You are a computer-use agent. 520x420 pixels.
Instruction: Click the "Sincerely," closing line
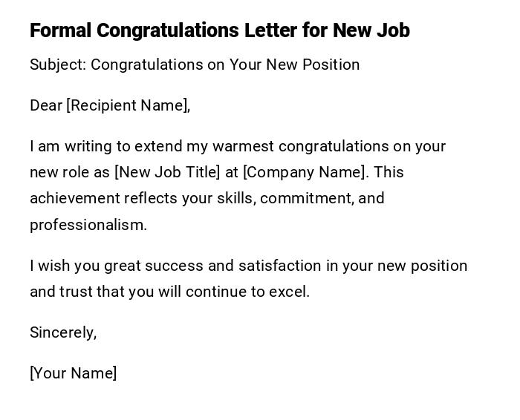pos(63,332)
